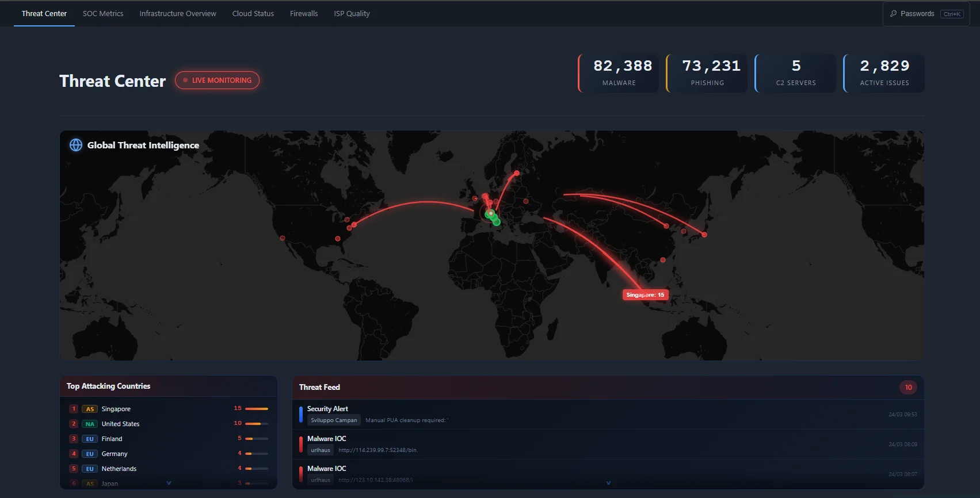Click the red marker in southern China
The image size is (980, 498).
(663, 260)
